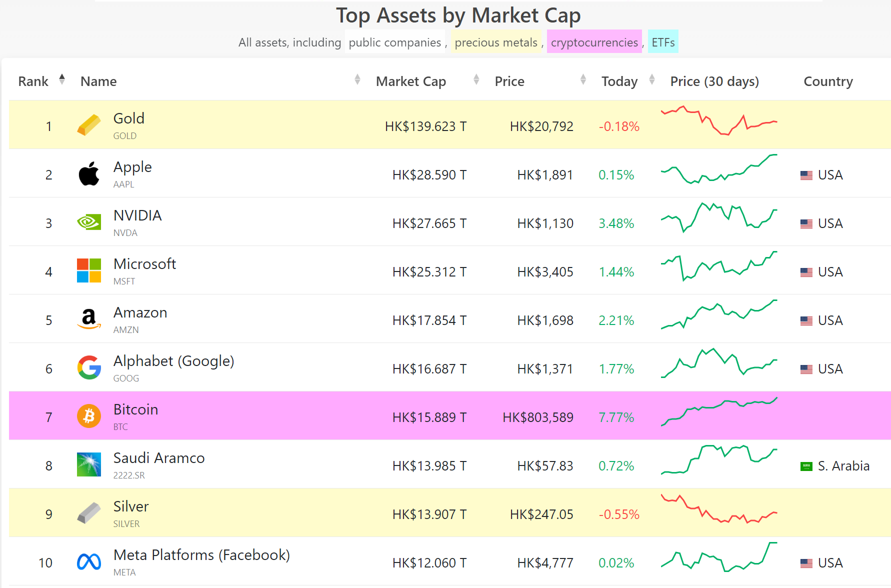This screenshot has height=588, width=891.
Task: Click the NVIDIA logo icon
Action: point(89,222)
